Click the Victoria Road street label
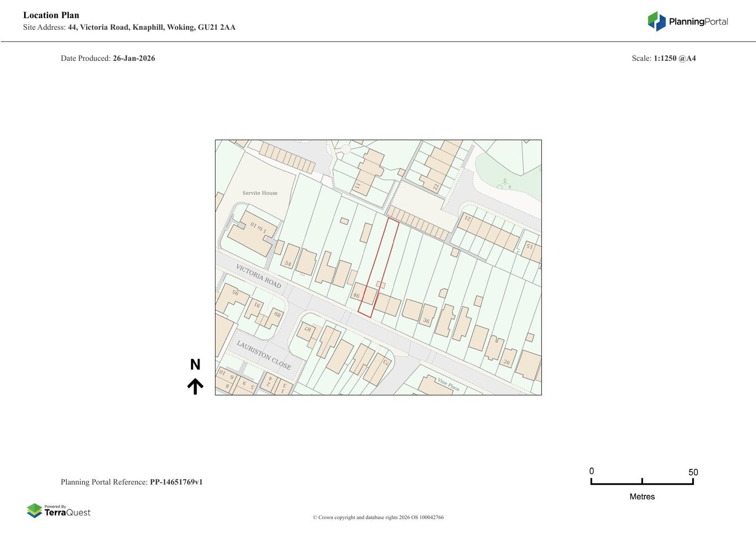The height and width of the screenshot is (535, 756). coord(258,276)
